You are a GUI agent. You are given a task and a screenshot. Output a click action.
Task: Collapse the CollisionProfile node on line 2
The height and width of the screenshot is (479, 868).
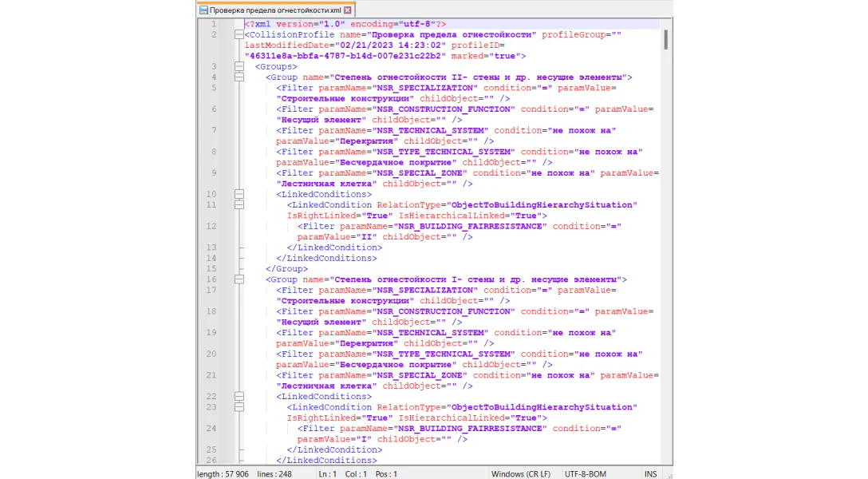[x=239, y=35]
